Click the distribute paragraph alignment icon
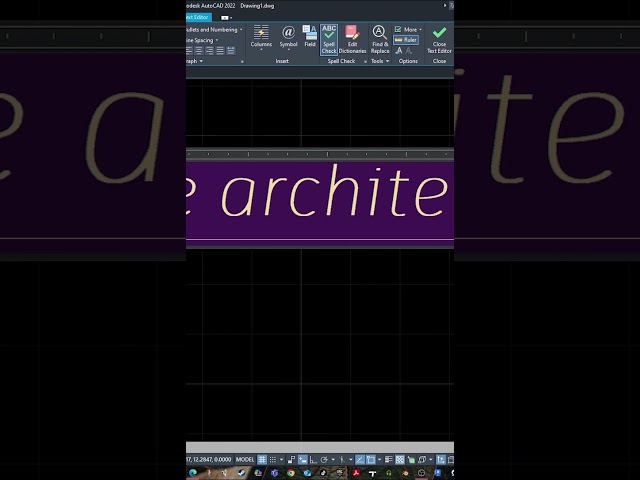 [x=231, y=50]
